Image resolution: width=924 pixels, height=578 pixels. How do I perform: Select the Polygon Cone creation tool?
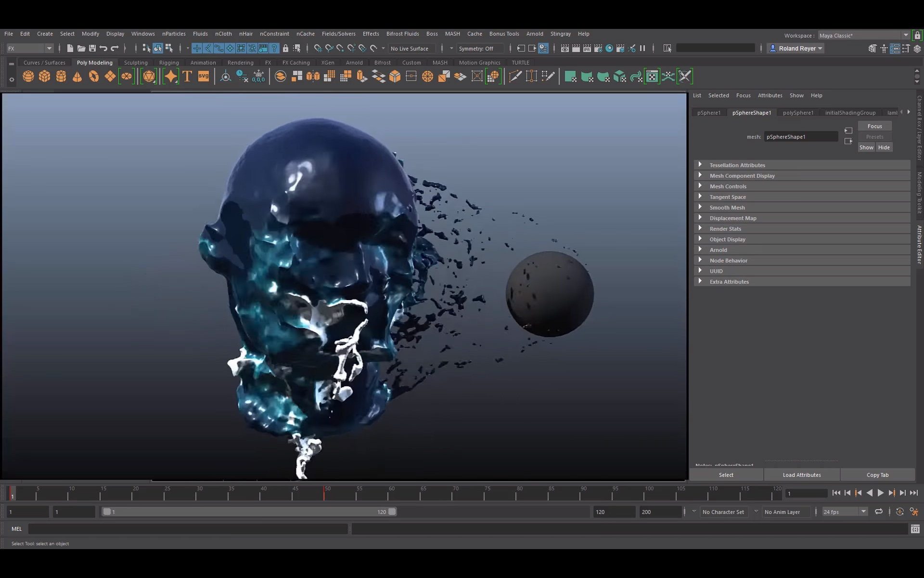(77, 76)
